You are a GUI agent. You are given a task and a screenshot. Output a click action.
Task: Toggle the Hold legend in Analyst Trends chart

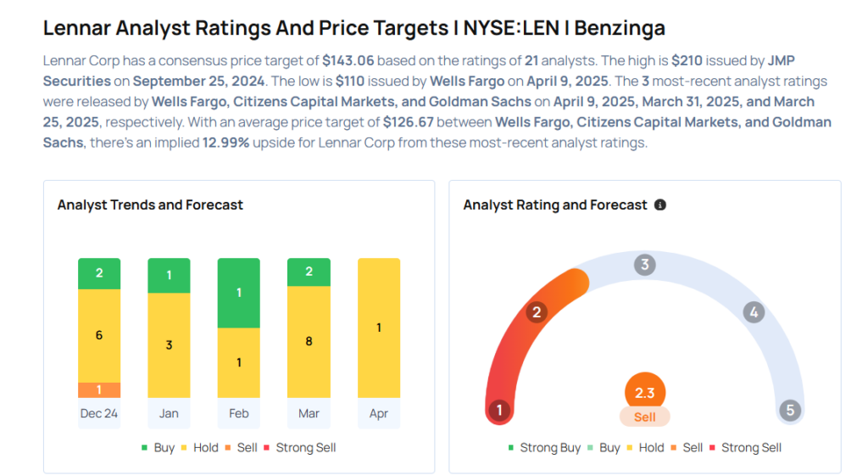(x=200, y=448)
